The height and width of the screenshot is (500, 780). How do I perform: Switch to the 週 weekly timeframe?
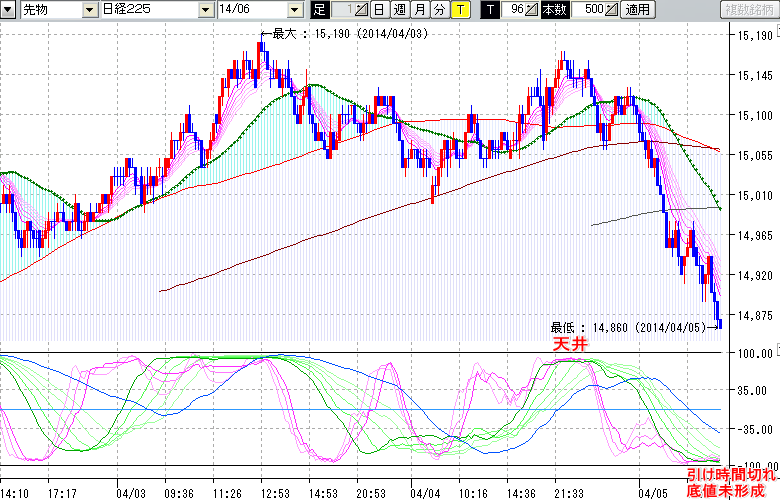(399, 10)
